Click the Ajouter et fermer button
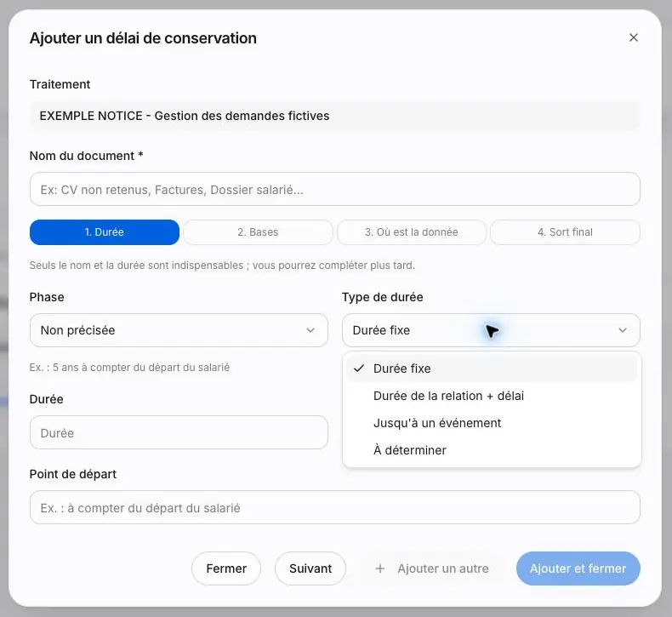The image size is (672, 617). (x=578, y=568)
